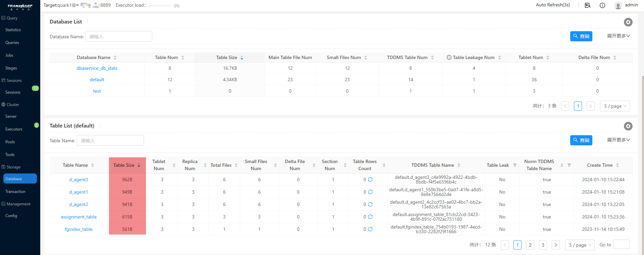Click Table Leak column filter icon
This screenshot has width=644, height=255.
coord(515,165)
